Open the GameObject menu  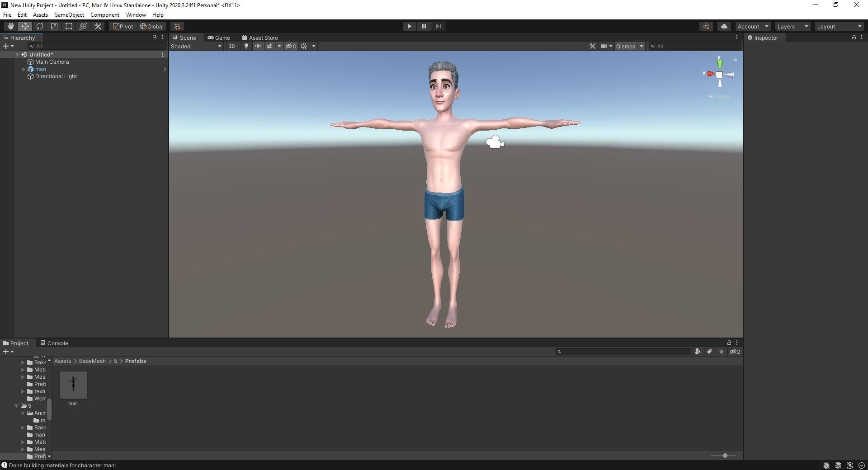click(x=69, y=15)
